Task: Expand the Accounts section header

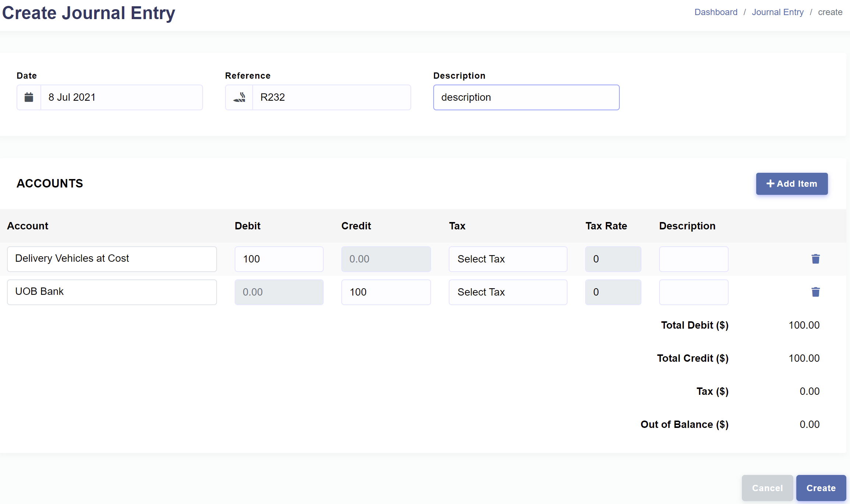Action: pyautogui.click(x=50, y=183)
